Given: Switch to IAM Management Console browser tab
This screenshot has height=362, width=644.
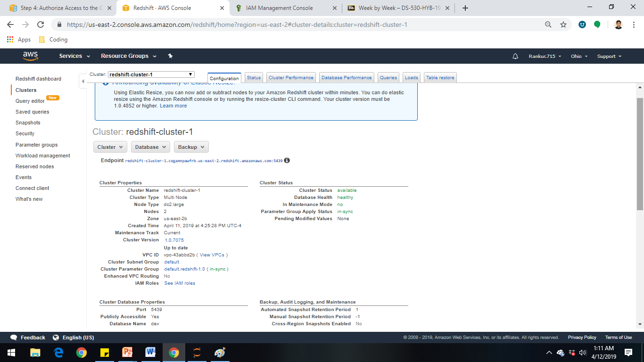Looking at the screenshot, I should click(x=286, y=8).
